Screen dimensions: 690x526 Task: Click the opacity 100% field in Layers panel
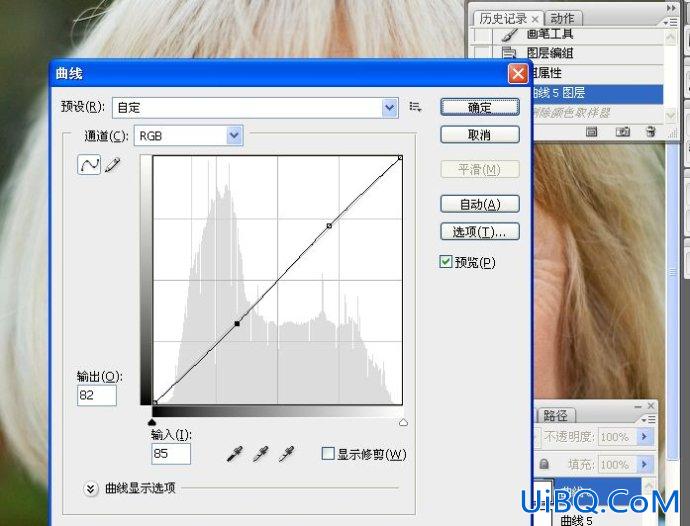tap(615, 437)
